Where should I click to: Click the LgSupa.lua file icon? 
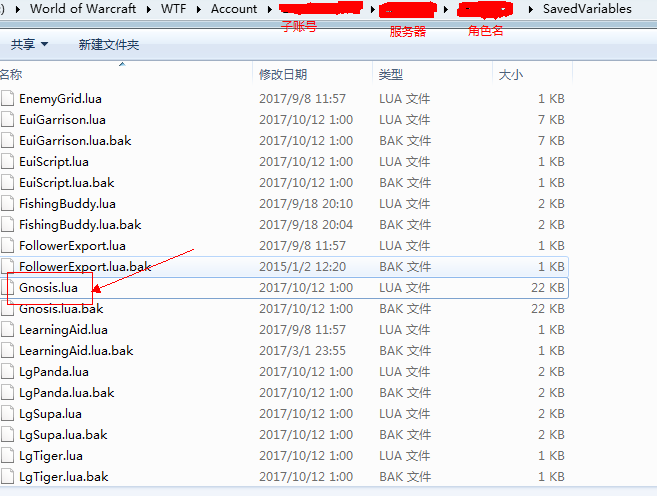tap(7, 413)
